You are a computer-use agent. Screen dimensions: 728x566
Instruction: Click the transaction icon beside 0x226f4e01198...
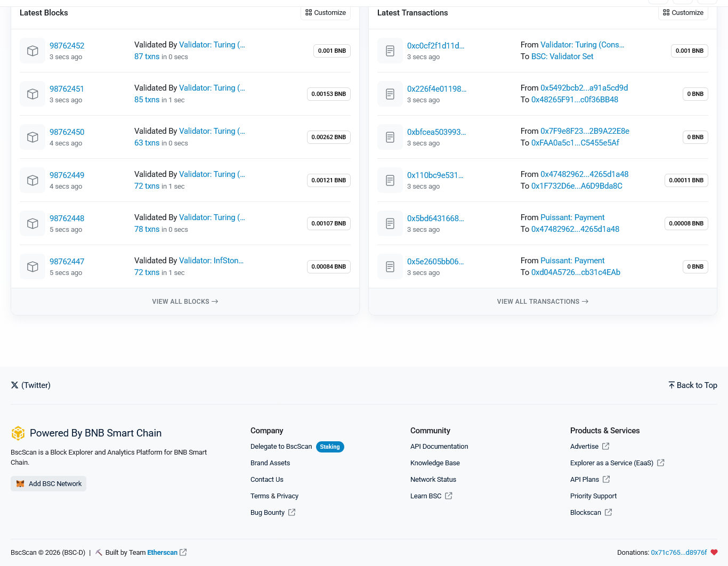(x=390, y=94)
